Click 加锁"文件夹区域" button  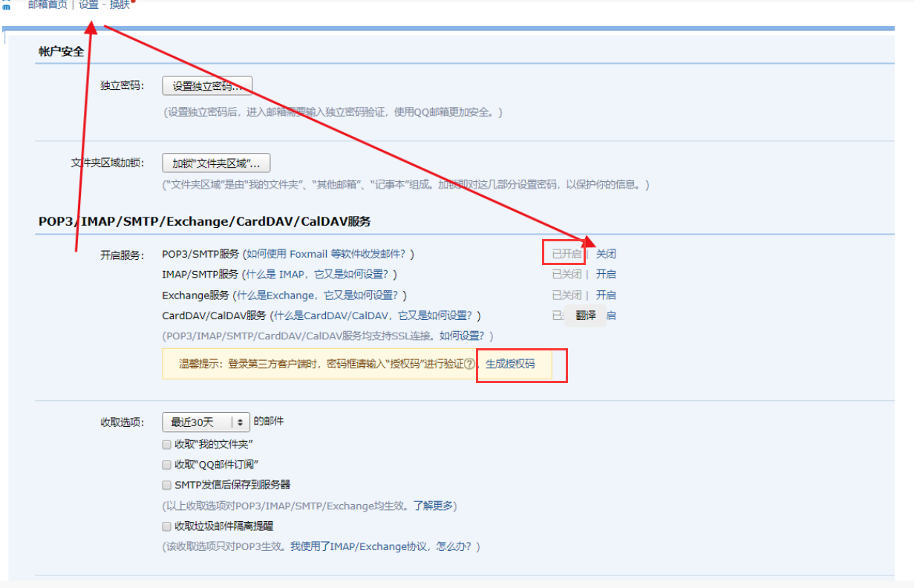(x=215, y=163)
